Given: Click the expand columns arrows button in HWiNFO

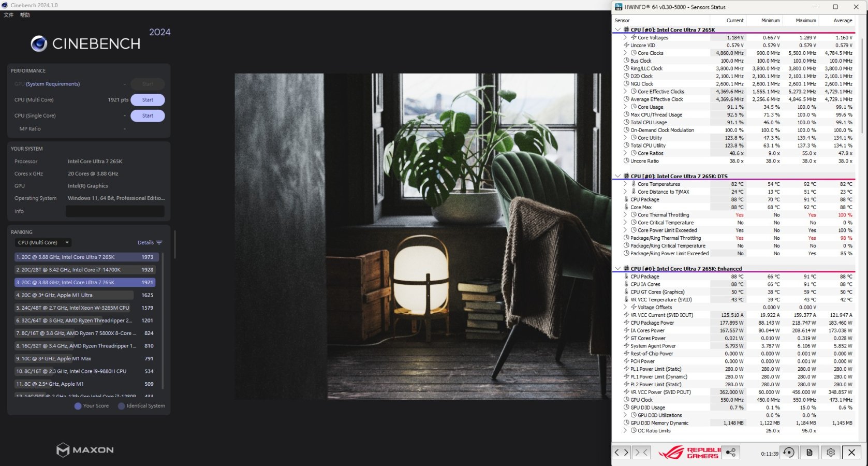Looking at the screenshot, I should (621, 453).
